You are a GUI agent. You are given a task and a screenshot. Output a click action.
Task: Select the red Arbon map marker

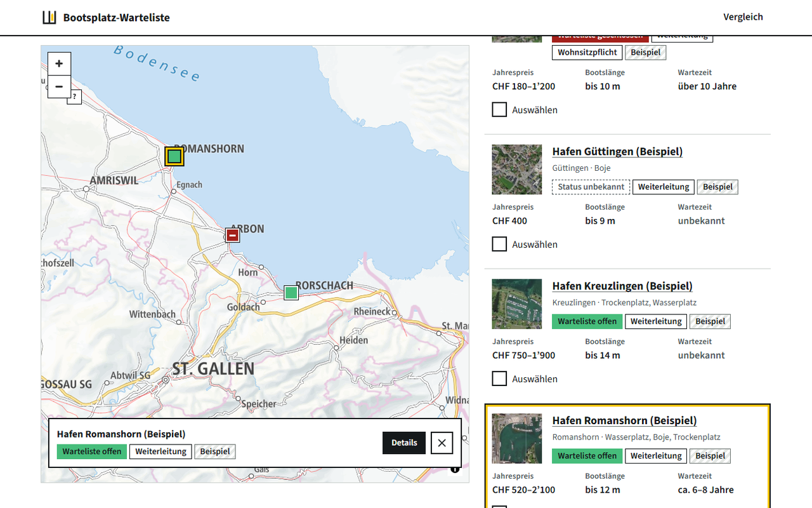[x=233, y=236]
